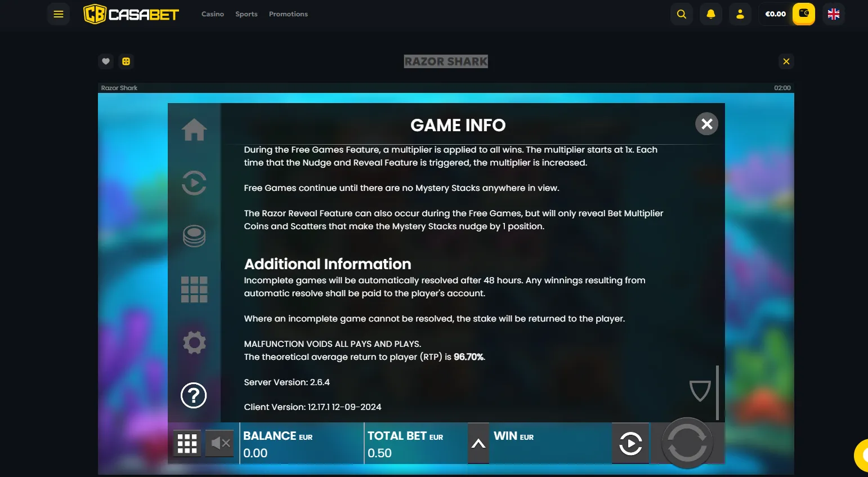Start autoplay from the bottom bar button

click(630, 443)
